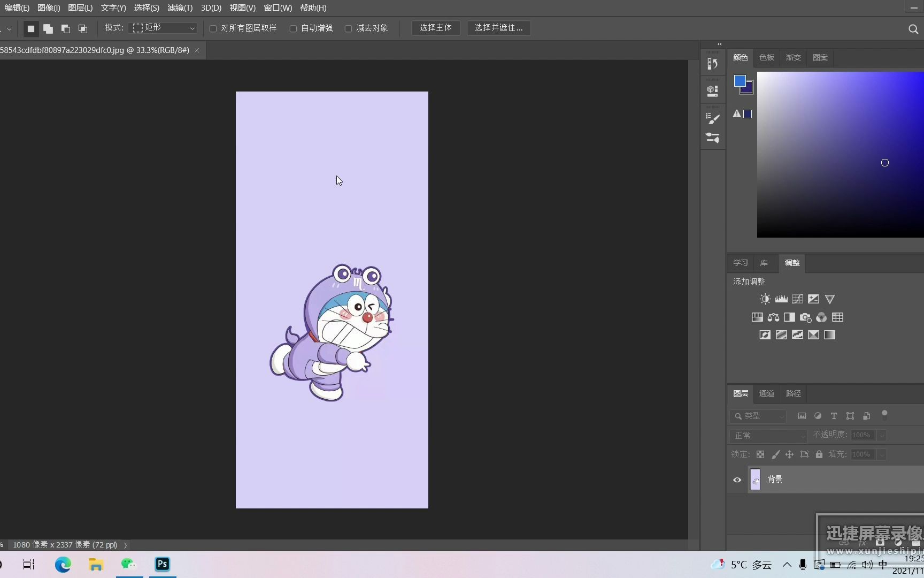This screenshot has width=924, height=578.
Task: Filter layers by type layer icon
Action: (x=834, y=416)
